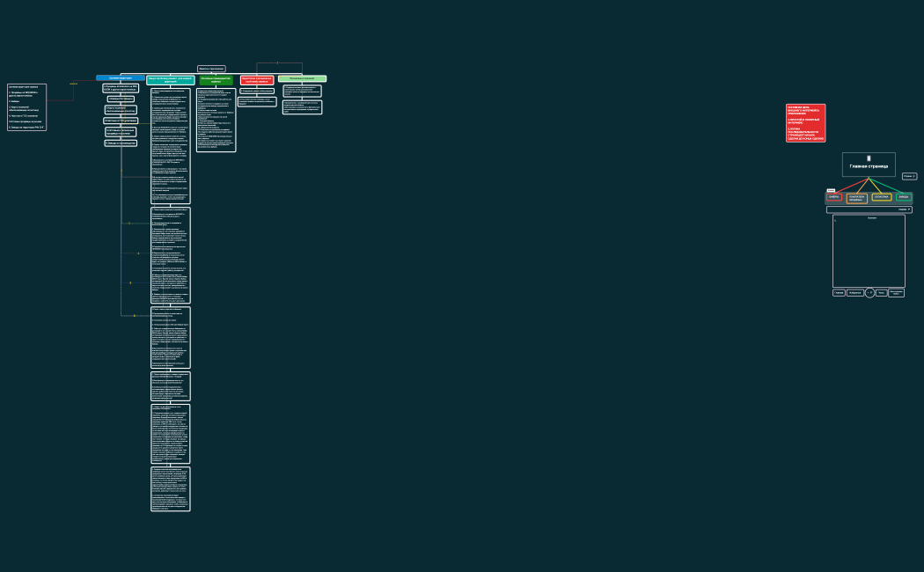Screen dimensions: 924x572
Task: Select the Главная страница title box
Action: pyautogui.click(x=869, y=165)
